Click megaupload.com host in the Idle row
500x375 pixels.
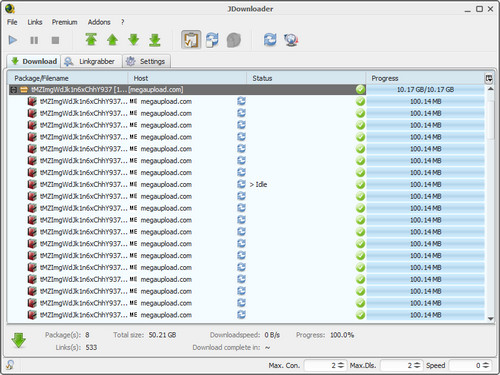[166, 184]
